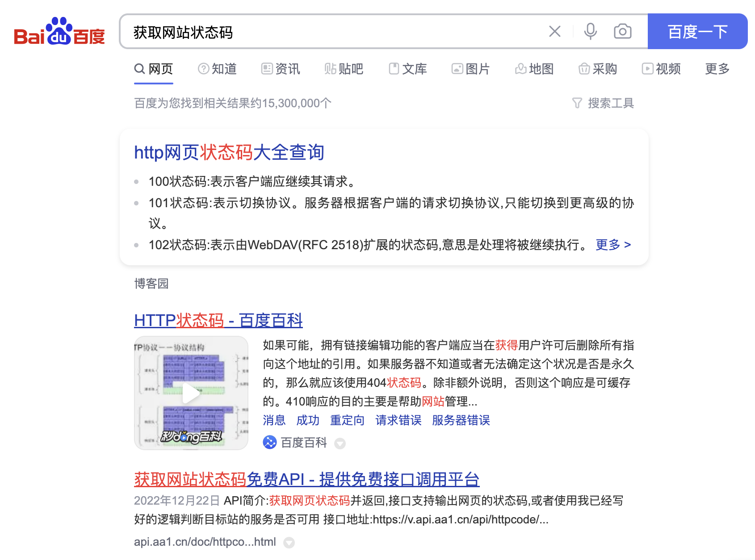Click the Baidu logo
Viewport: 755px width, 560px height.
(59, 33)
